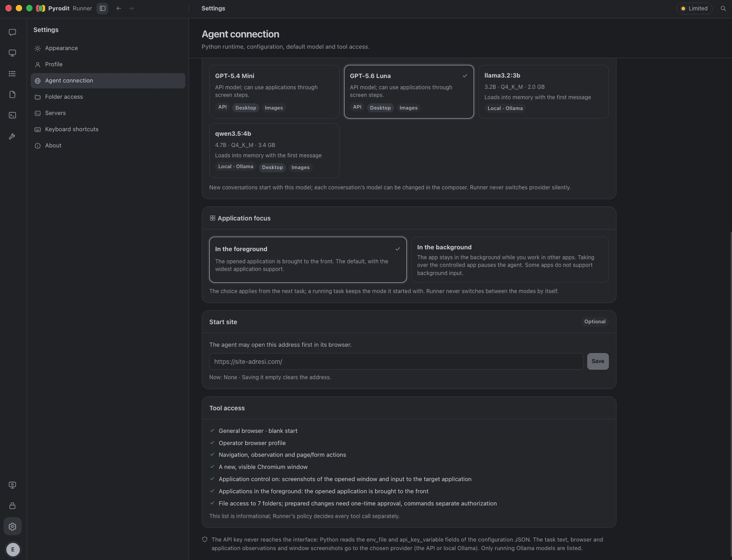Open the wrench tools icon in left rail
The image size is (732, 560).
point(13,136)
